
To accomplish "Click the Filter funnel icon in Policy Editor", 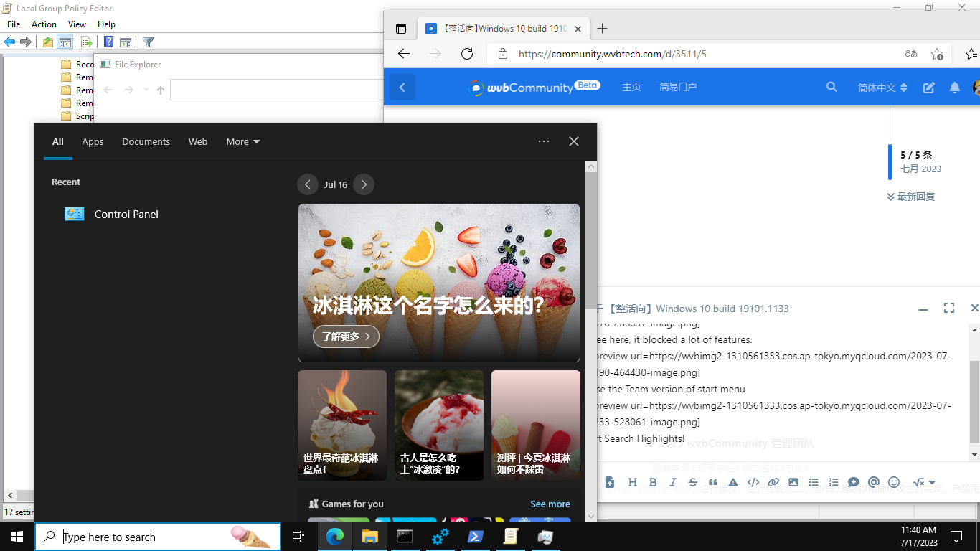I will (148, 42).
